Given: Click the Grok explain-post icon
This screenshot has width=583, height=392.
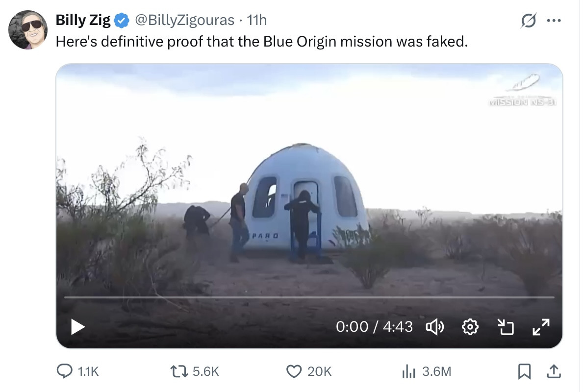Looking at the screenshot, I should 529,21.
